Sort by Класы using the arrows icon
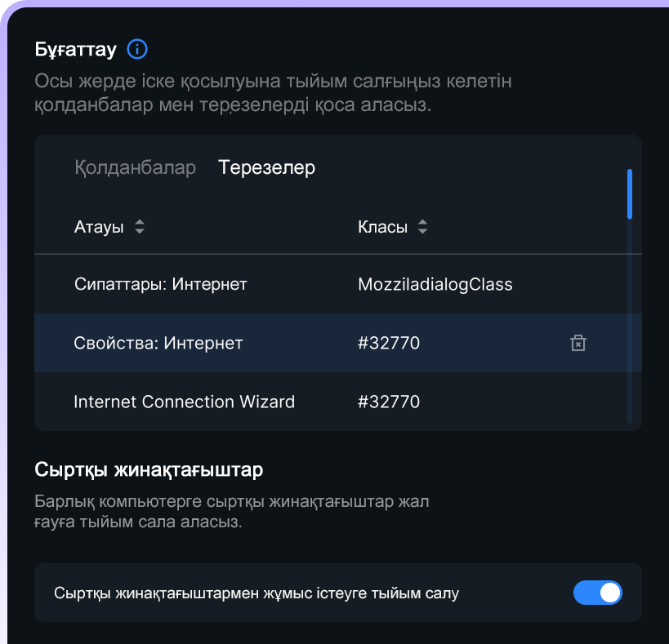The height and width of the screenshot is (644, 669). click(422, 227)
